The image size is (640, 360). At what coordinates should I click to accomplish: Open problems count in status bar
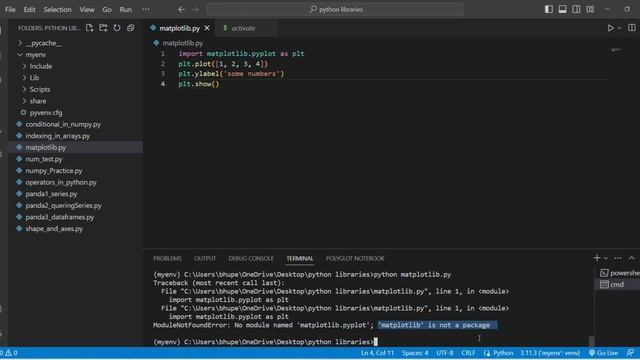9,353
